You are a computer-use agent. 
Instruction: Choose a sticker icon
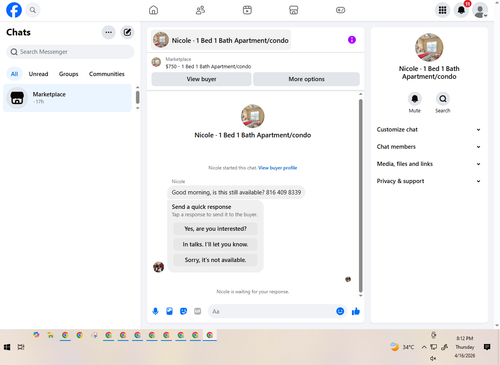click(x=183, y=311)
